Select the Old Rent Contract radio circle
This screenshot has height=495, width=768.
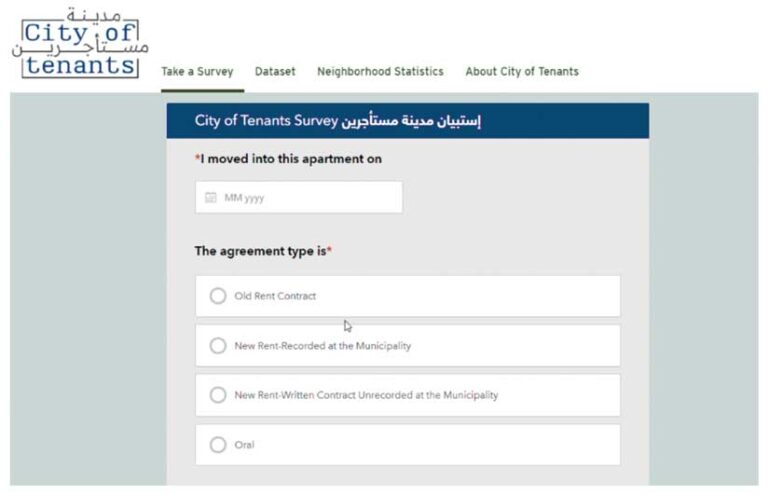click(218, 296)
